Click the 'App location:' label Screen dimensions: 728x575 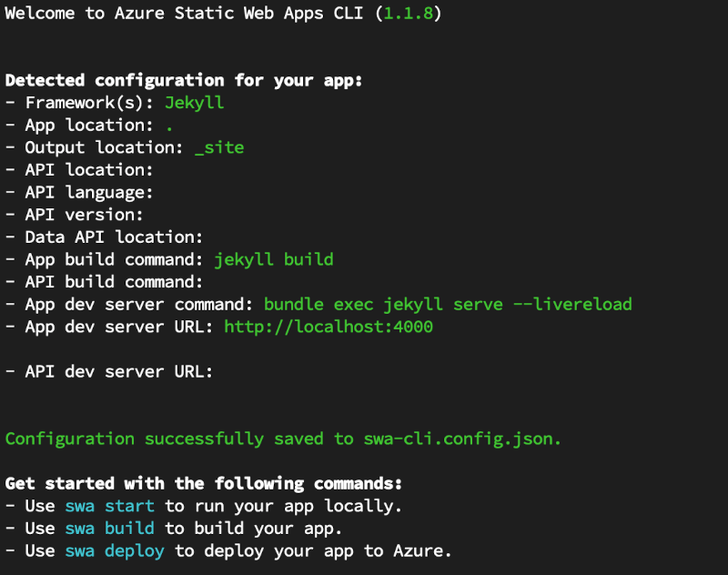(x=88, y=126)
